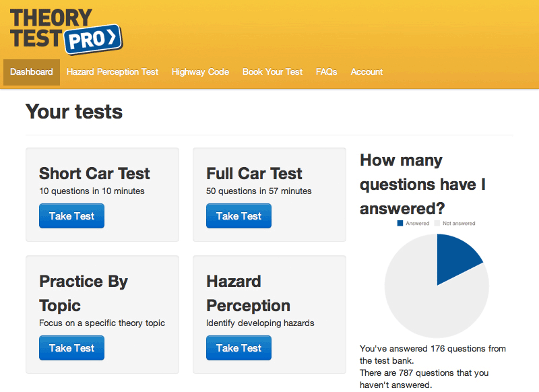
Task: Toggle the Not answered legend swatch
Action: pyautogui.click(x=437, y=224)
